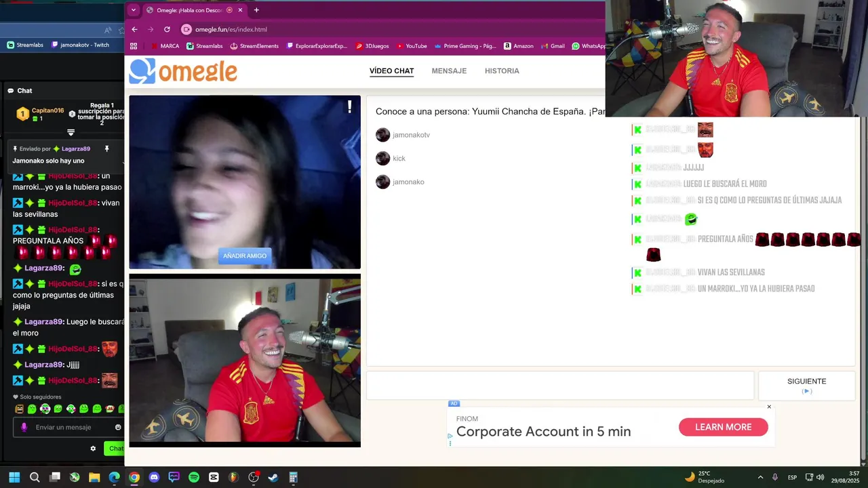This screenshot has height=488, width=868.
Task: Show hidden system tray icons
Action: click(x=760, y=477)
